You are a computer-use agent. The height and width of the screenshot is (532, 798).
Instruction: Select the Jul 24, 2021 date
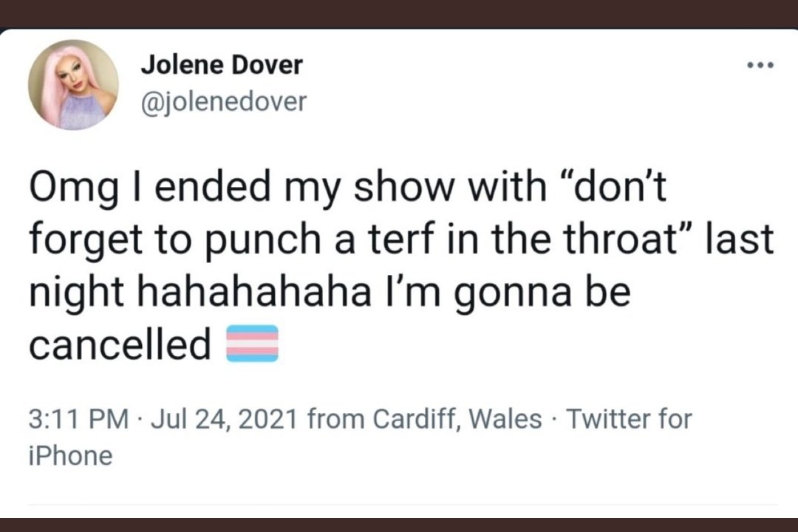pos(222,420)
